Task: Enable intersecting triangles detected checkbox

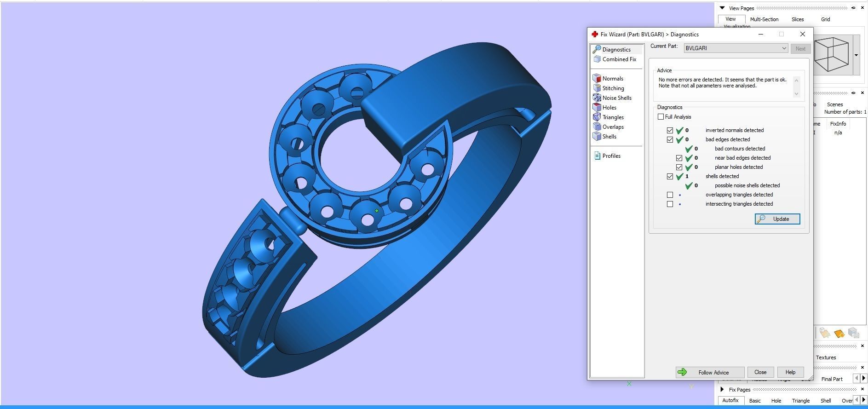Action: tap(670, 204)
